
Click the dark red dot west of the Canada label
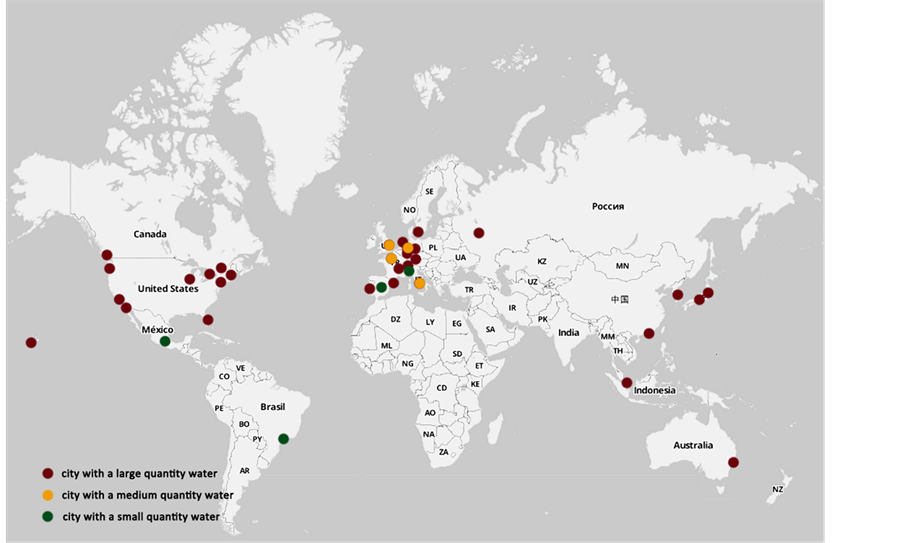click(x=107, y=255)
